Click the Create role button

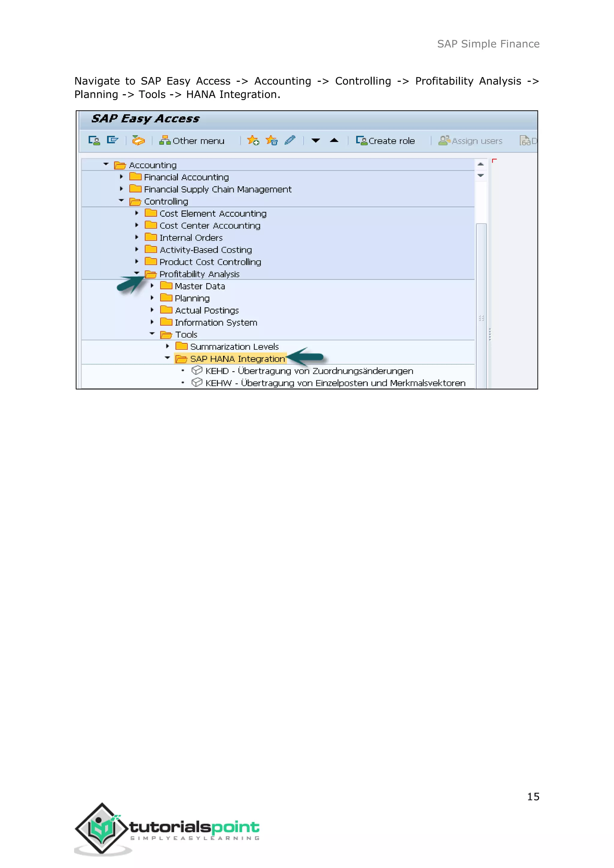[x=385, y=141]
